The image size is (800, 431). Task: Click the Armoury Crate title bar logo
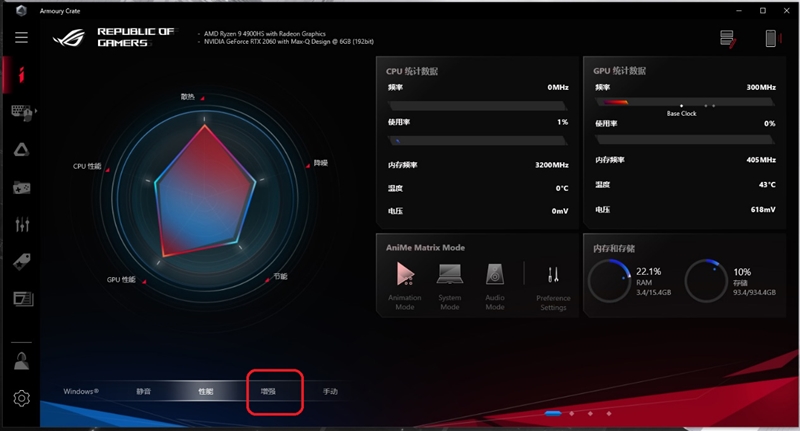pyautogui.click(x=21, y=10)
